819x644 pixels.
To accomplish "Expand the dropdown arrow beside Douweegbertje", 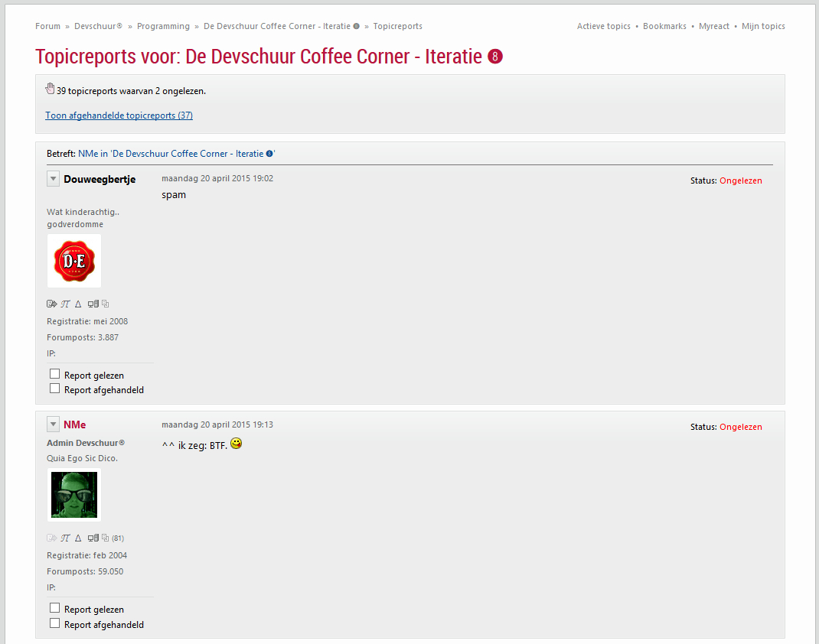I will tap(53, 179).
